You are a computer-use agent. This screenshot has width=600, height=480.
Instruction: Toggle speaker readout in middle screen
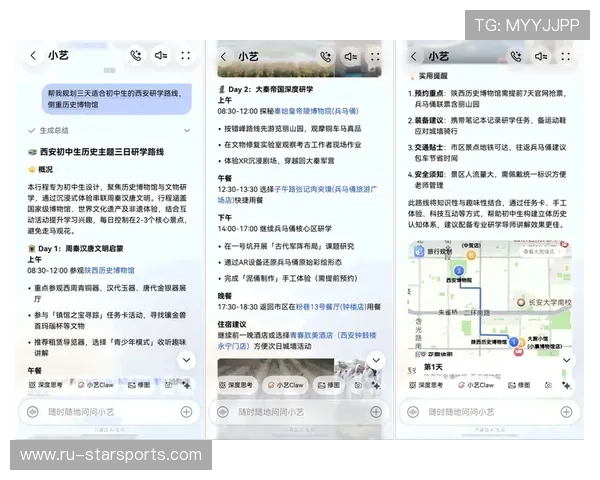[x=351, y=57]
